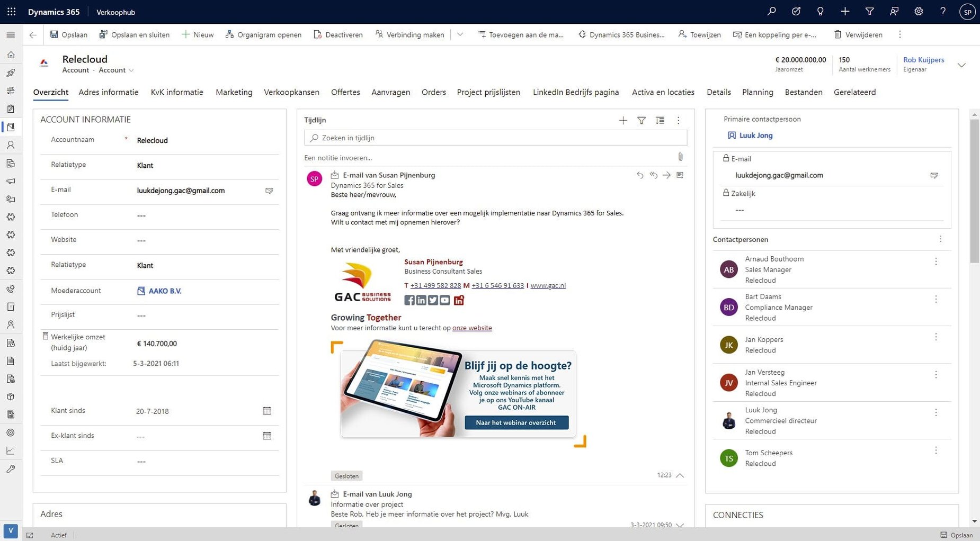Open Rob Kuijpers owner link
The height and width of the screenshot is (541, 980).
coord(923,60)
